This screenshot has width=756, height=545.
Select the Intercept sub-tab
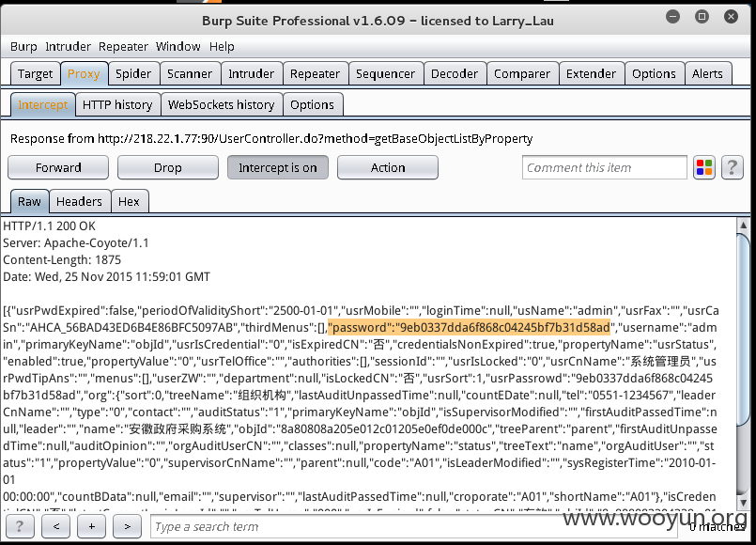43,104
